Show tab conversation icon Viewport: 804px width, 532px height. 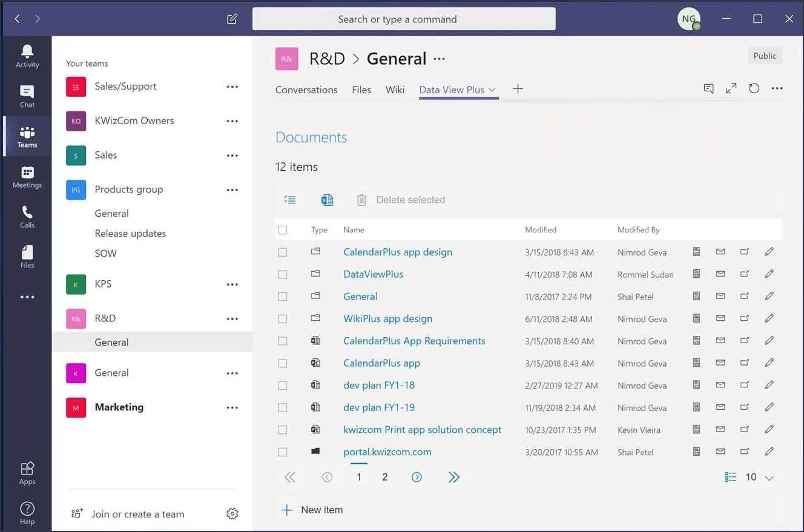(x=708, y=89)
